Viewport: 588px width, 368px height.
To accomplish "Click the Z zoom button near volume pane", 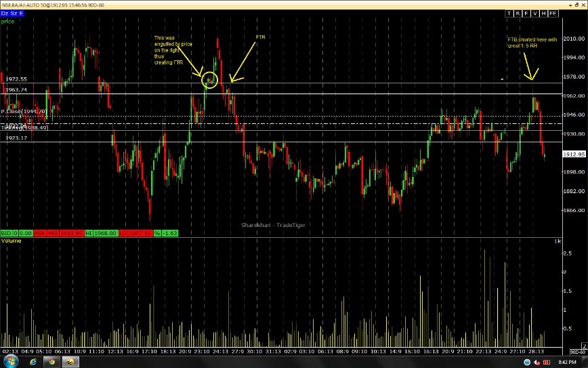I will [x=584, y=346].
